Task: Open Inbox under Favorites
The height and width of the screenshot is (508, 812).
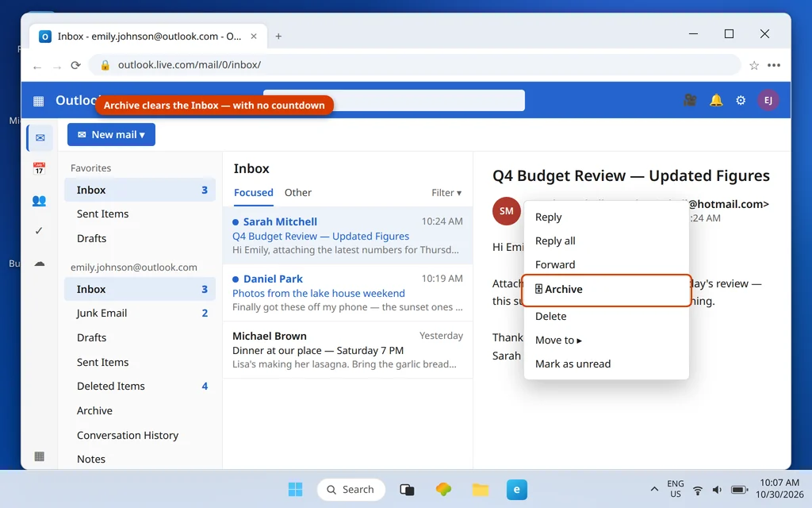Action: (140, 190)
